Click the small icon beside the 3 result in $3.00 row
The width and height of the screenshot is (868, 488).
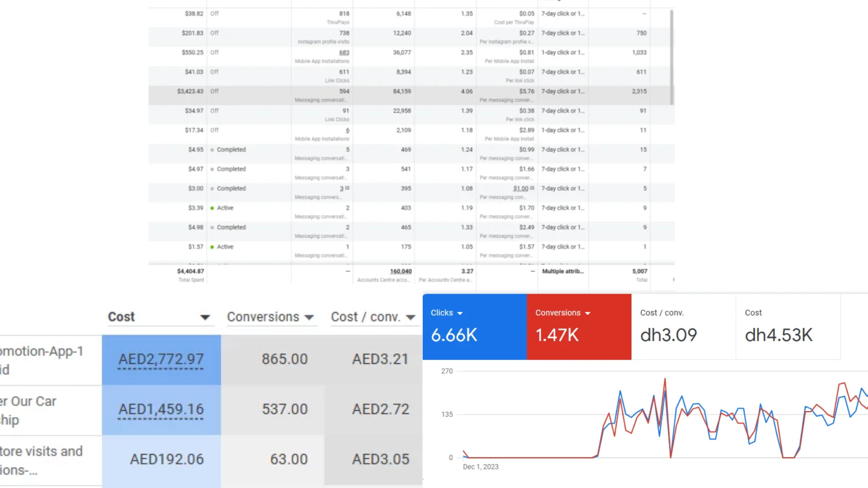click(x=347, y=188)
